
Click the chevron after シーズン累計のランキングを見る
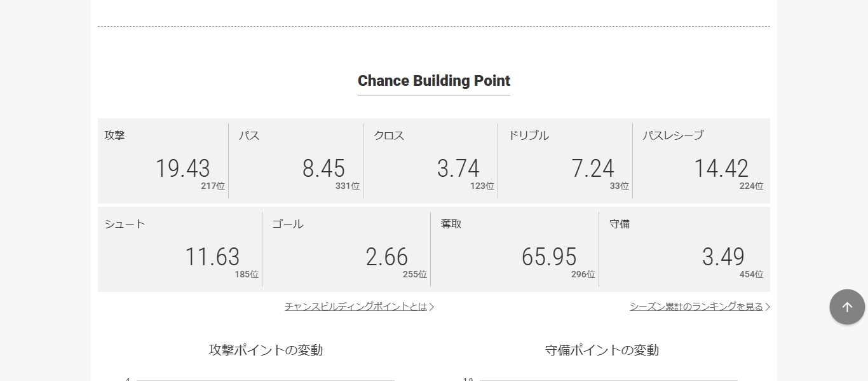pyautogui.click(x=768, y=307)
